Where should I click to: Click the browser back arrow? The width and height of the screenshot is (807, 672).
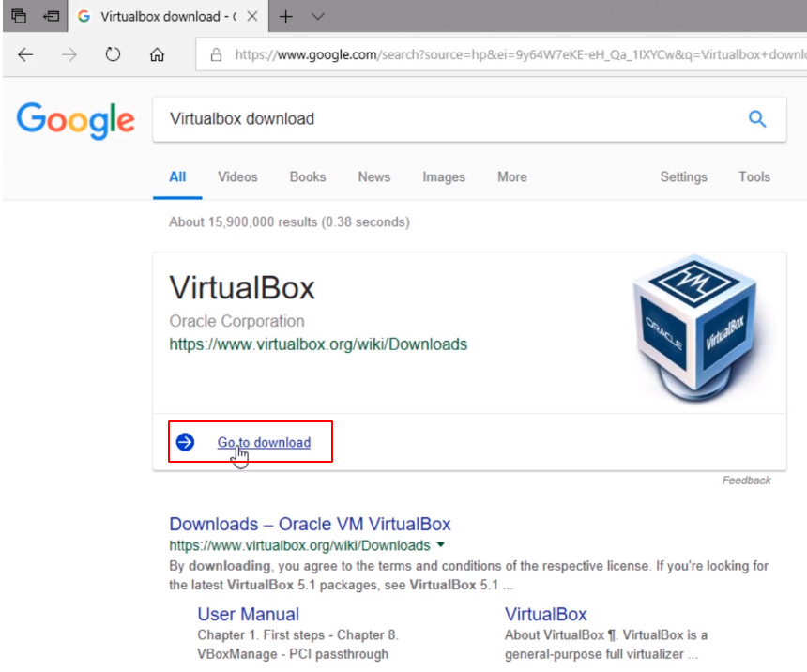25,54
